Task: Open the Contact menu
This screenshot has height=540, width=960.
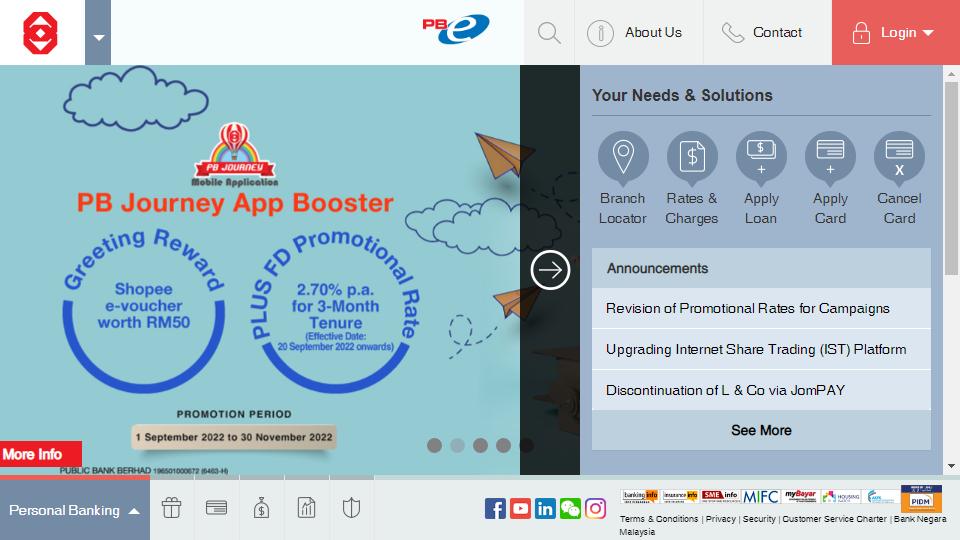Action: pyautogui.click(x=767, y=32)
